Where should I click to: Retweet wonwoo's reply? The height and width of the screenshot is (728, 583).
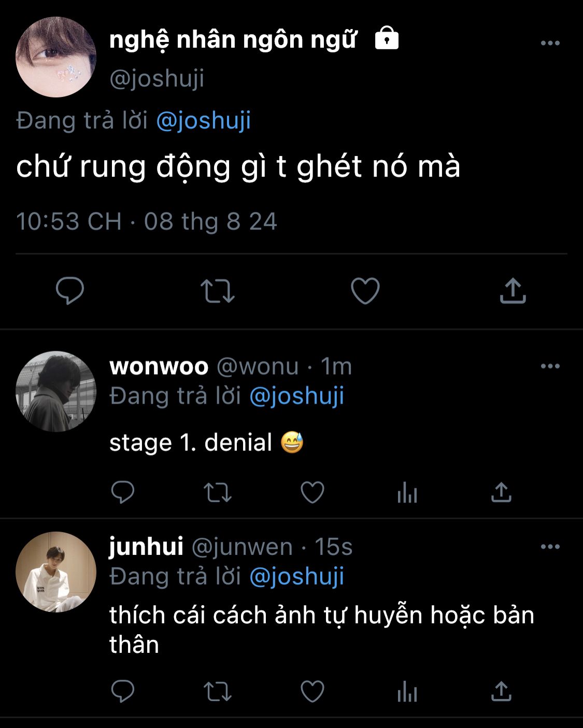tap(218, 493)
